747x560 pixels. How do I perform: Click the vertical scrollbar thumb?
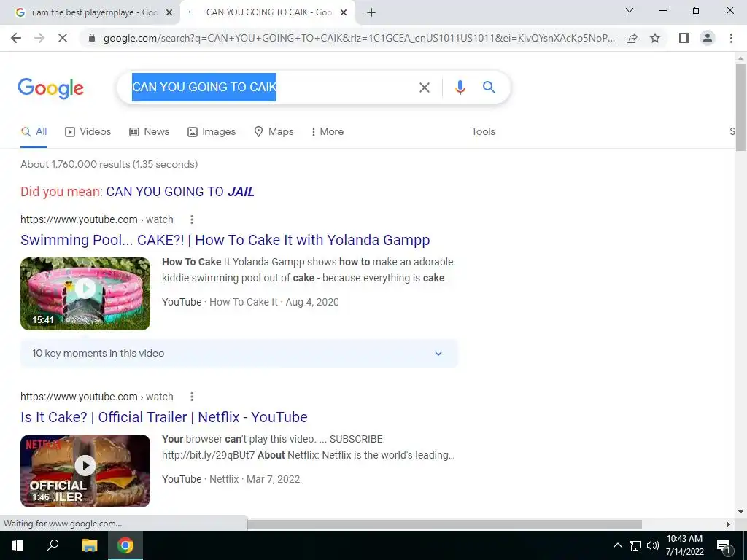[x=740, y=107]
